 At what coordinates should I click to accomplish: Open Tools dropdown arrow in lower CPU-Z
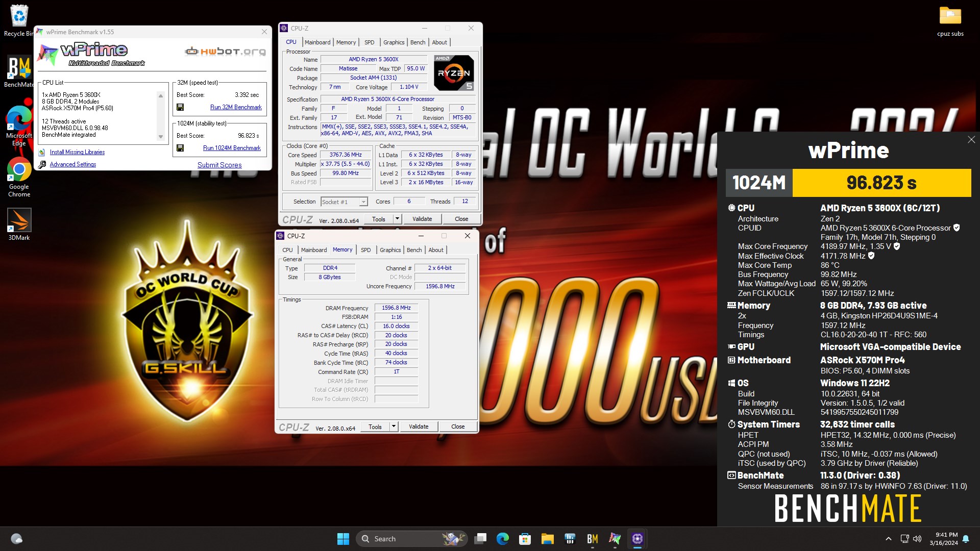coord(394,427)
